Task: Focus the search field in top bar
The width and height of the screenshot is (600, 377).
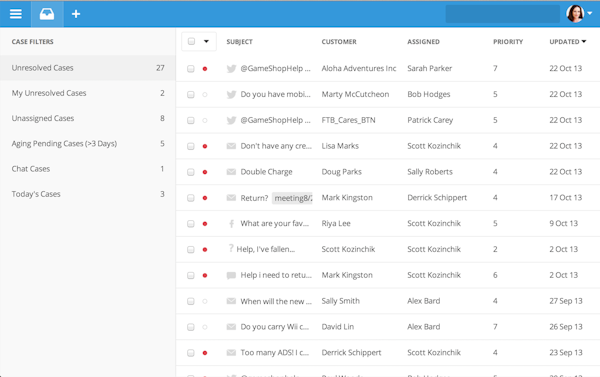Action: [502, 14]
